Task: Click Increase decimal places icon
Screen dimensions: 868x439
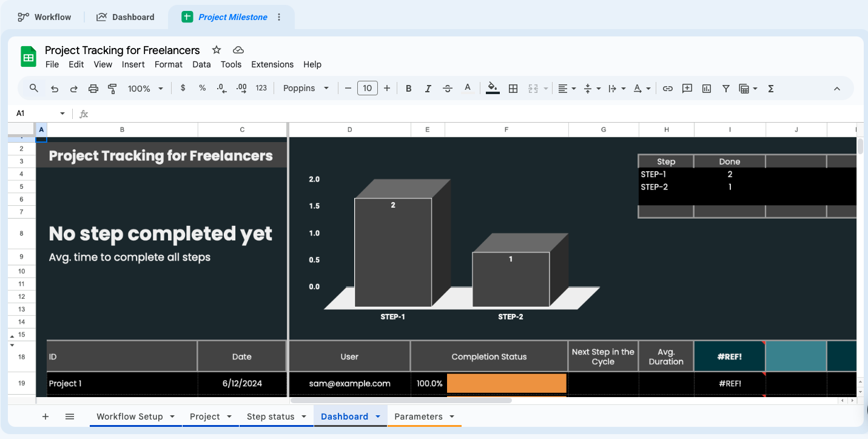Action: (x=241, y=88)
